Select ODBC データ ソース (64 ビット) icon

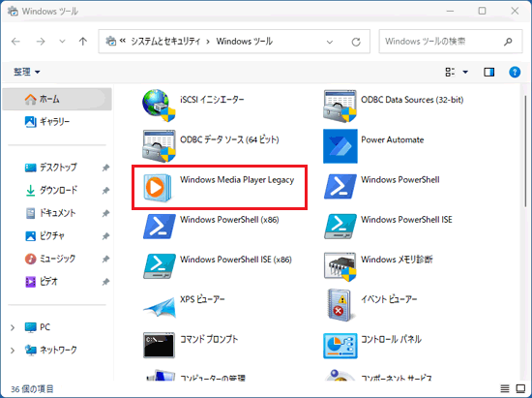tap(159, 146)
